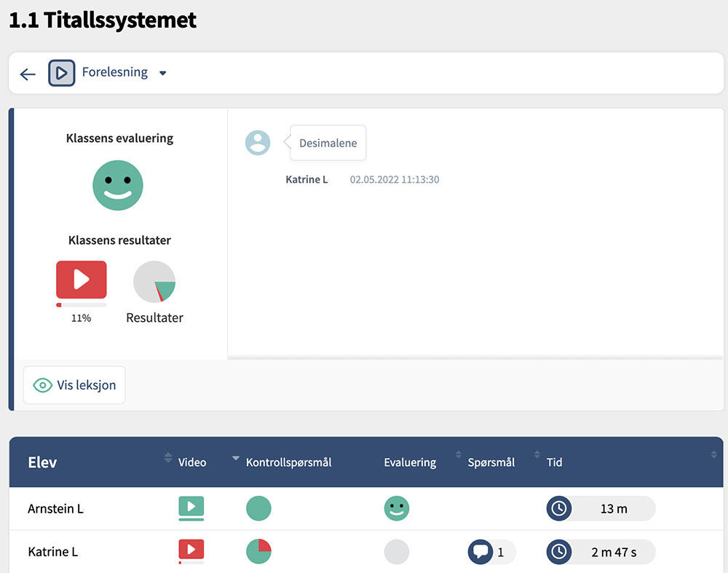Sort by the Elev column
Image resolution: width=728 pixels, height=573 pixels.
click(42, 462)
